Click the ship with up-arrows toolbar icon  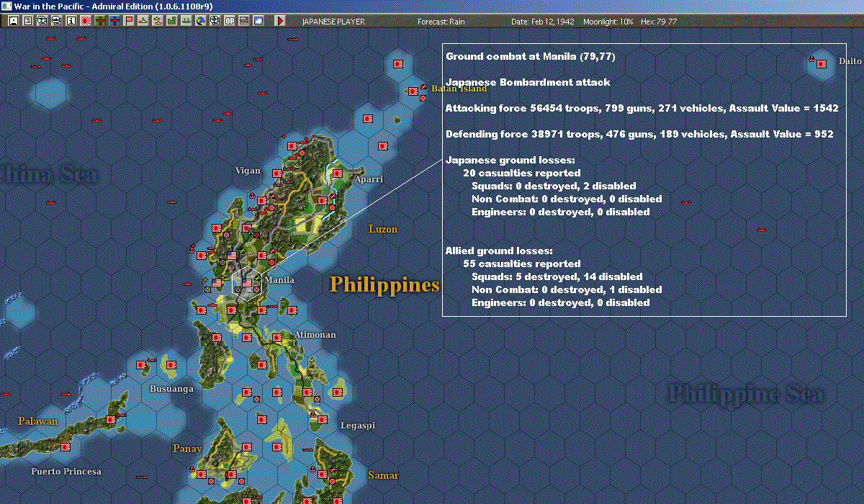pos(186,21)
